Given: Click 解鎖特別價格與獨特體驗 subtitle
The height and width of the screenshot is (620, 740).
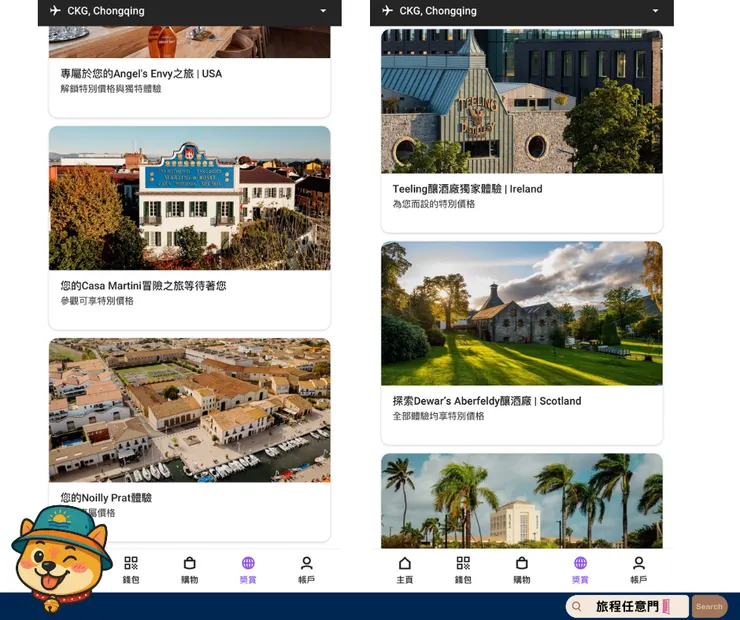Looking at the screenshot, I should click(111, 89).
